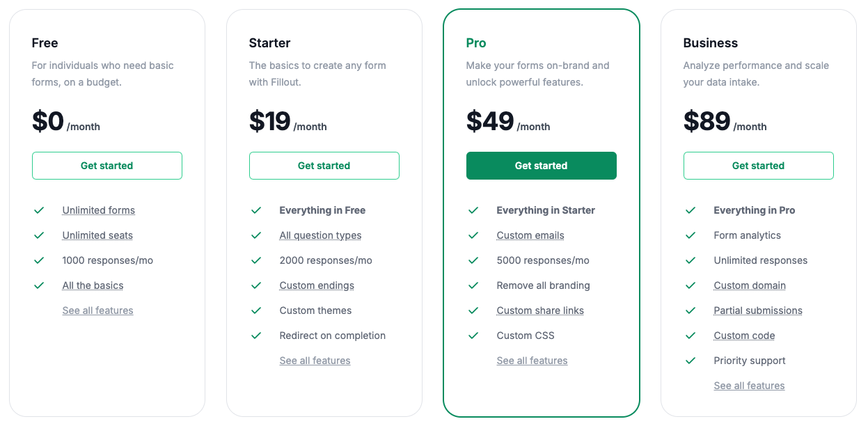Click Get started on the Free plan
868x426 pixels.
(106, 166)
